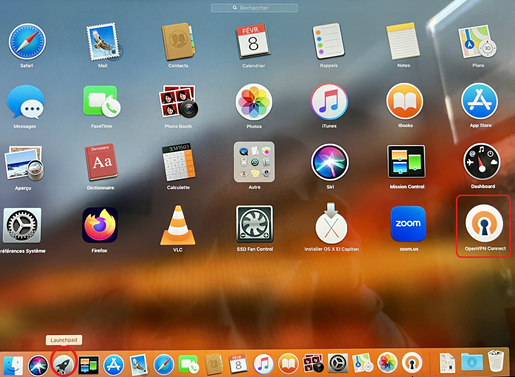Open the Aperçu app

[24, 163]
